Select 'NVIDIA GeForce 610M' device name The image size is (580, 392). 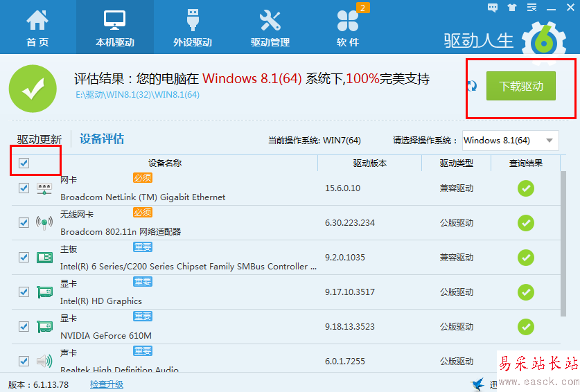106,336
